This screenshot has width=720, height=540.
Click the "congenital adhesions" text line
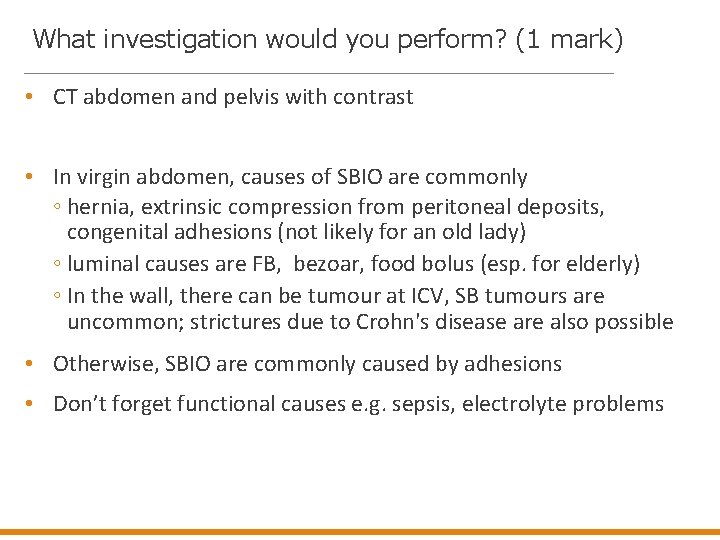click(295, 232)
